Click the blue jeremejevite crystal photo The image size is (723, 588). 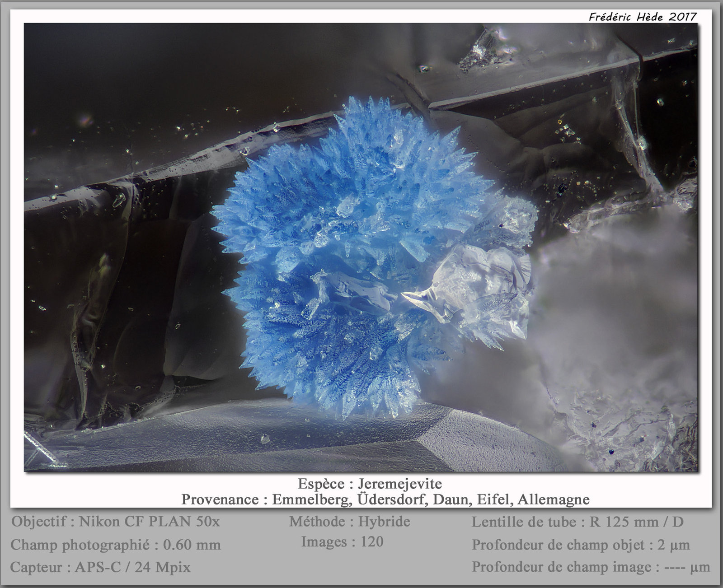click(x=361, y=247)
